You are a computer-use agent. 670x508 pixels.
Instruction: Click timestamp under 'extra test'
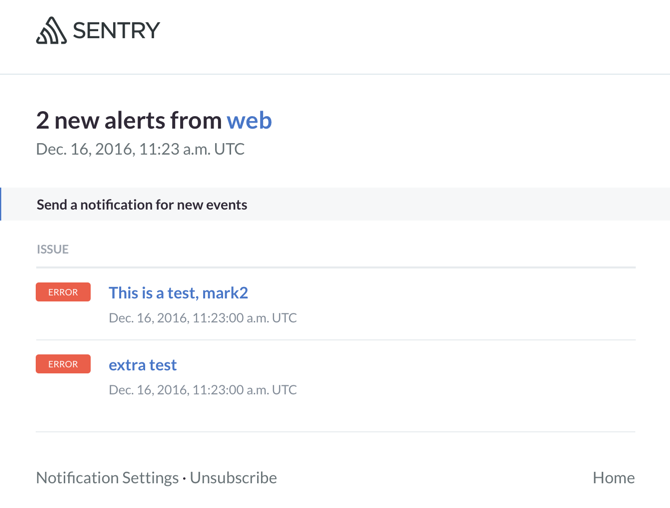(202, 390)
